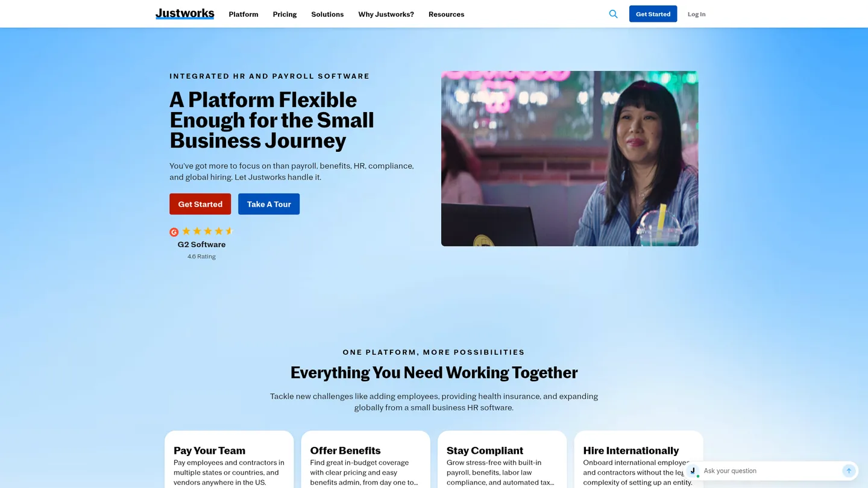Open the Offer Benefits card
Image resolution: width=868 pixels, height=488 pixels.
point(366,459)
